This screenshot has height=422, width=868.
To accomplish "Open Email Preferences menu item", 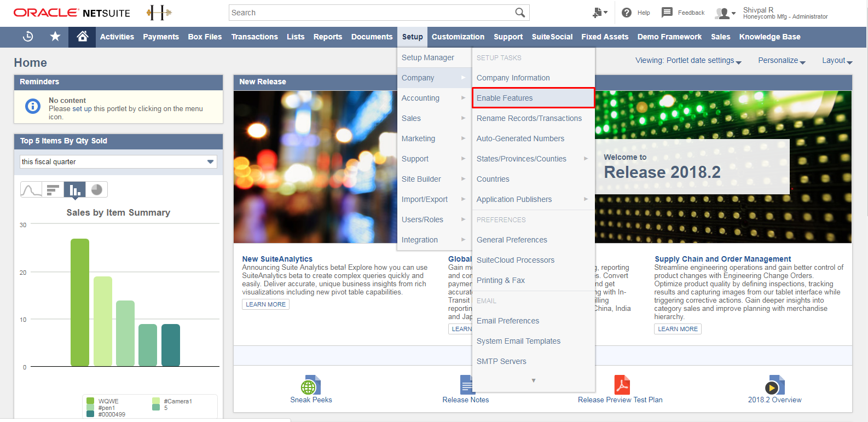I will click(x=533, y=321).
